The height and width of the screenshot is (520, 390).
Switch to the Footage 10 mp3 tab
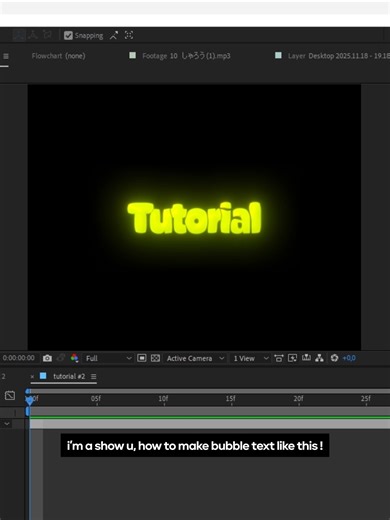pyautogui.click(x=186, y=56)
